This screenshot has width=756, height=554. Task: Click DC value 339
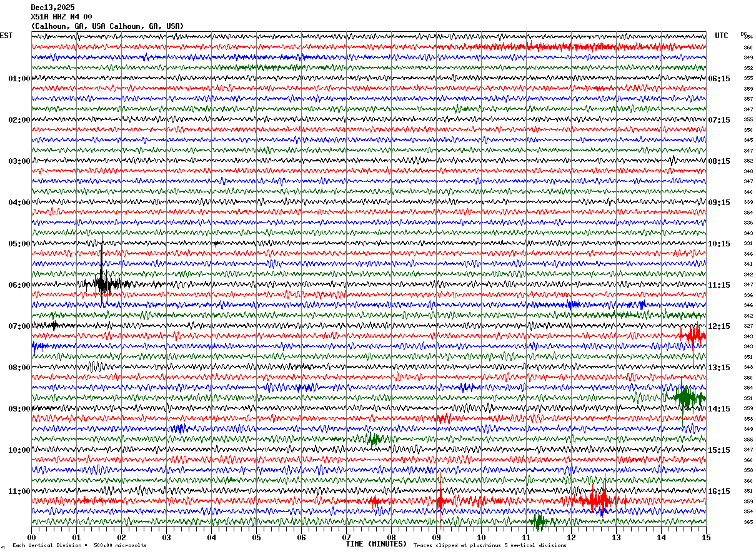coord(748,202)
